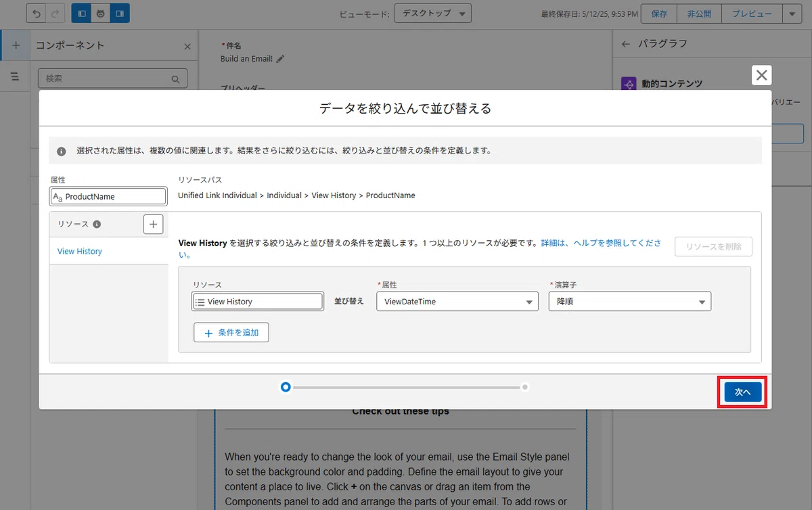The image size is (812, 510).
Task: Click the plus button to add a resource
Action: click(x=154, y=224)
